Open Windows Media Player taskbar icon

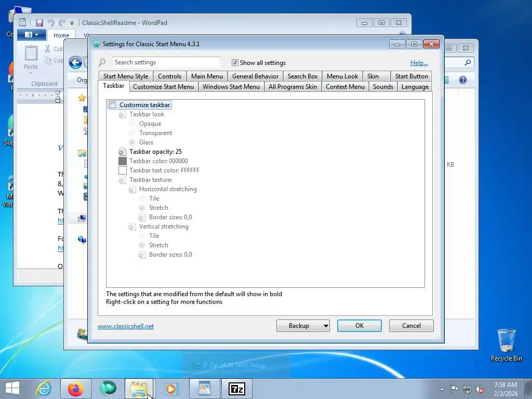pos(171,389)
